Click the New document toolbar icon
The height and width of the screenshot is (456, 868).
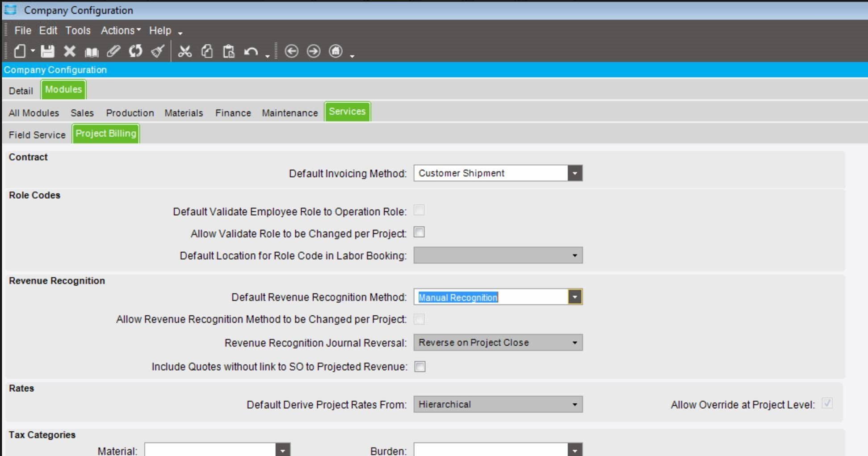click(x=20, y=51)
